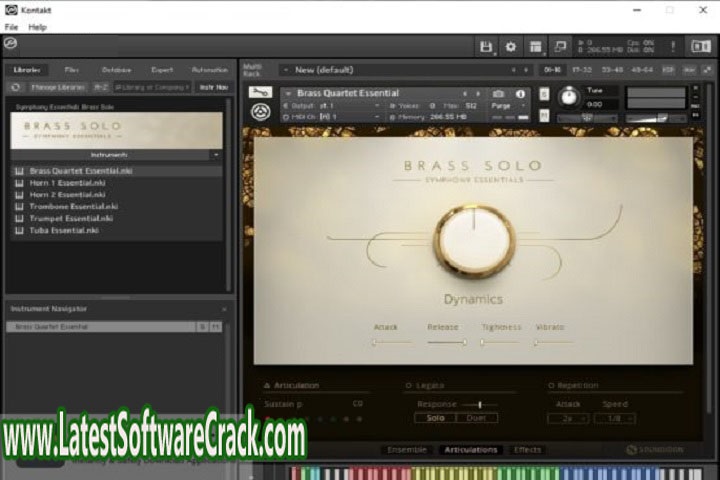Click the large Dynamics knob
The width and height of the screenshot is (720, 480).
point(473,241)
